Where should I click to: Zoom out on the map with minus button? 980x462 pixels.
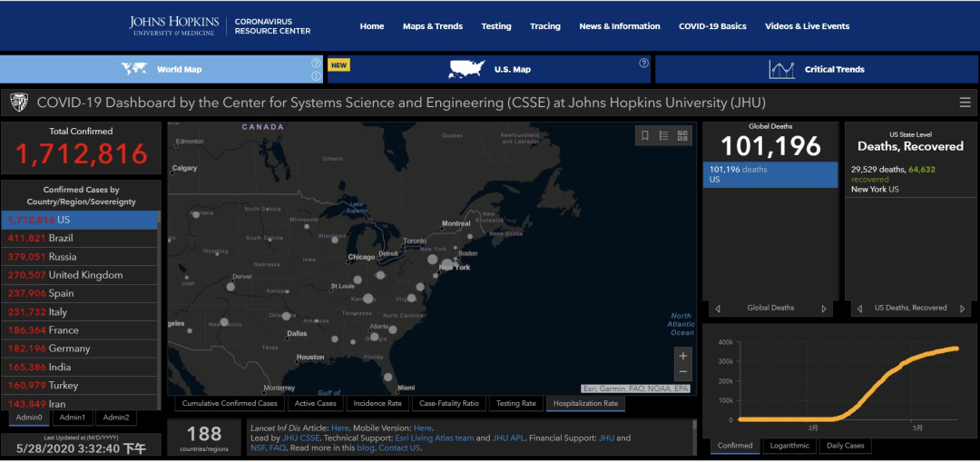[x=683, y=371]
